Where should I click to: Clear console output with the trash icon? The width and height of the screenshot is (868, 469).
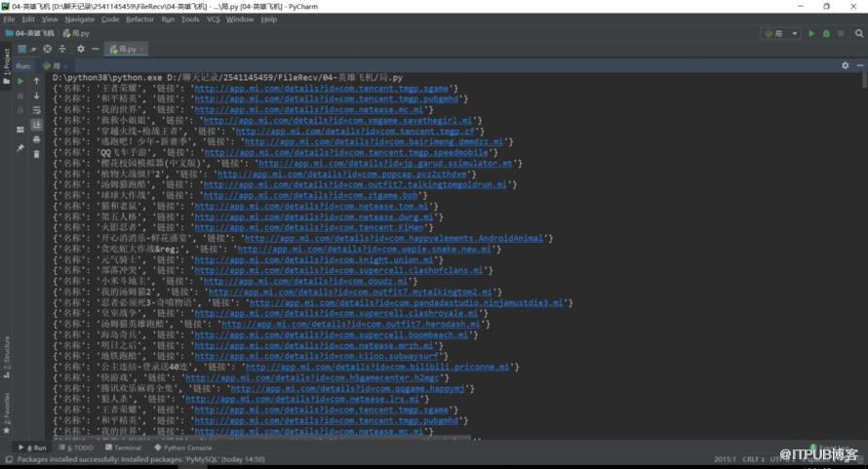point(36,154)
